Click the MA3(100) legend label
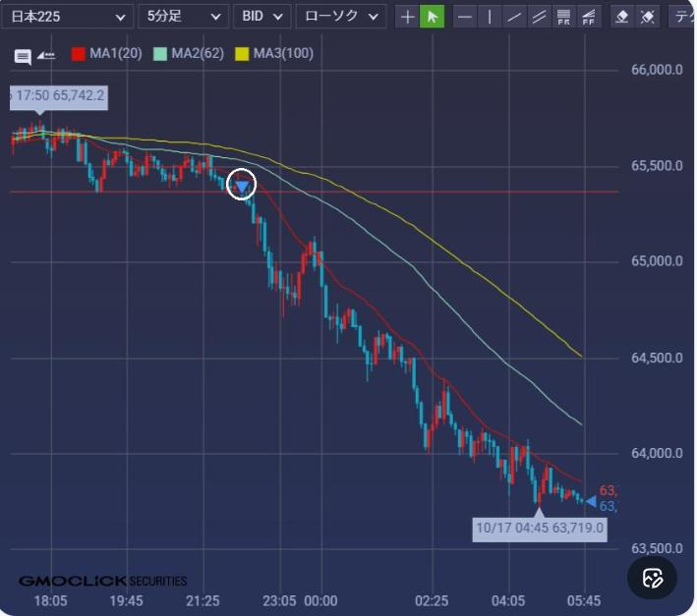The image size is (697, 616). tap(283, 54)
